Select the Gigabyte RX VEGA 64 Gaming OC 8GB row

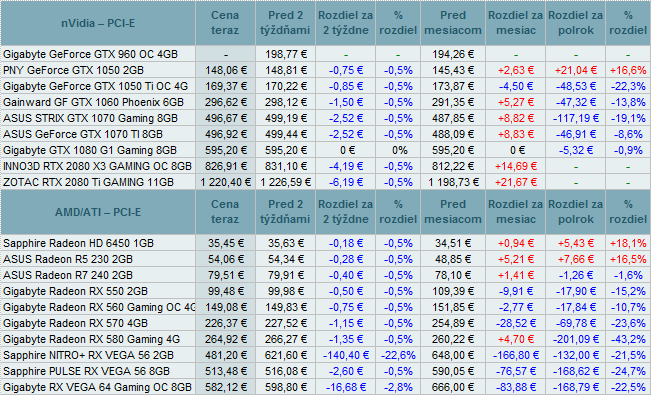click(326, 387)
